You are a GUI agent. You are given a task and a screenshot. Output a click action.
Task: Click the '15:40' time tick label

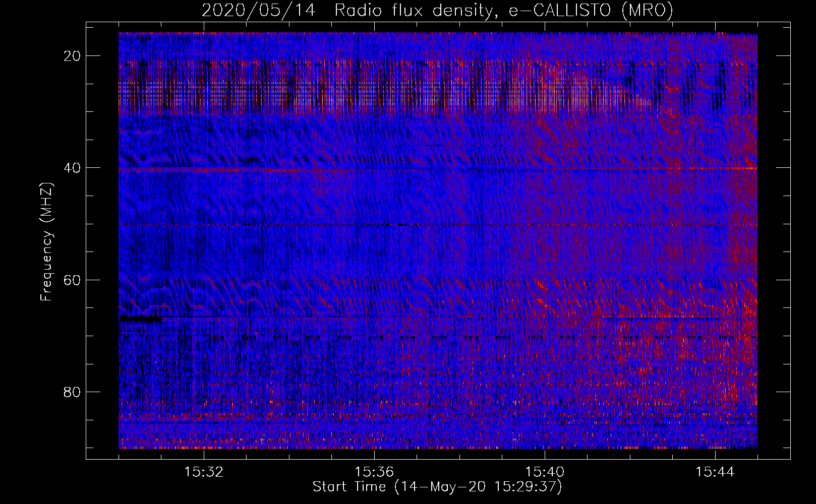click(545, 472)
